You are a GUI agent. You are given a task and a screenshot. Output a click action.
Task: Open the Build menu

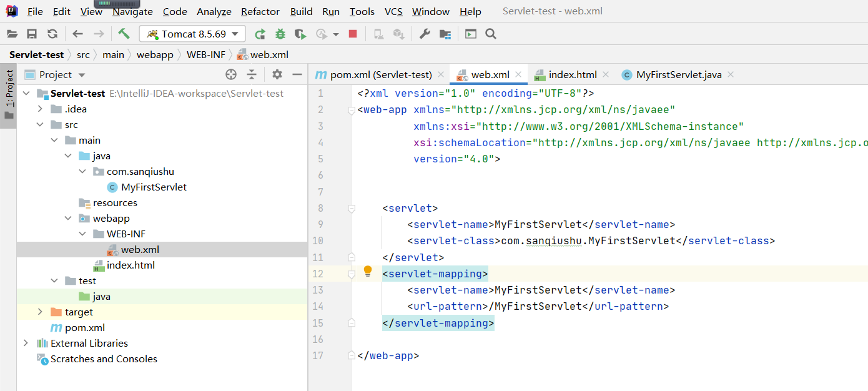click(302, 11)
